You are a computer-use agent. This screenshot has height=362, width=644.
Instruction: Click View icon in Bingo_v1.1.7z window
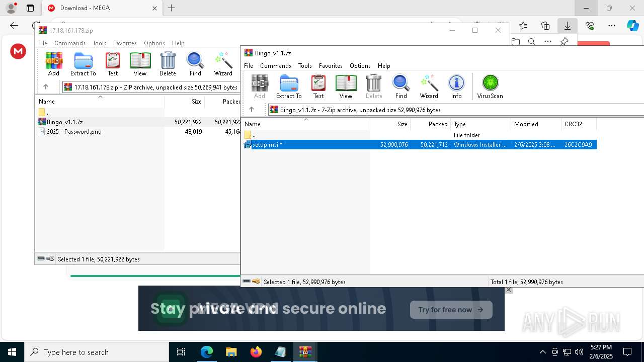(x=346, y=86)
